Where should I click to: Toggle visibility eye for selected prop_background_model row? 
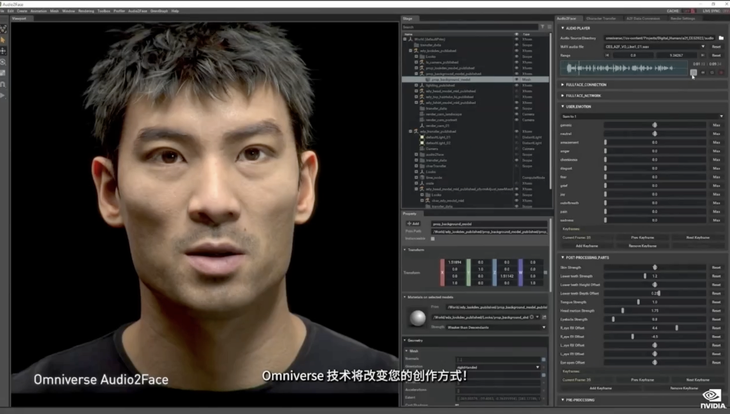click(x=516, y=80)
